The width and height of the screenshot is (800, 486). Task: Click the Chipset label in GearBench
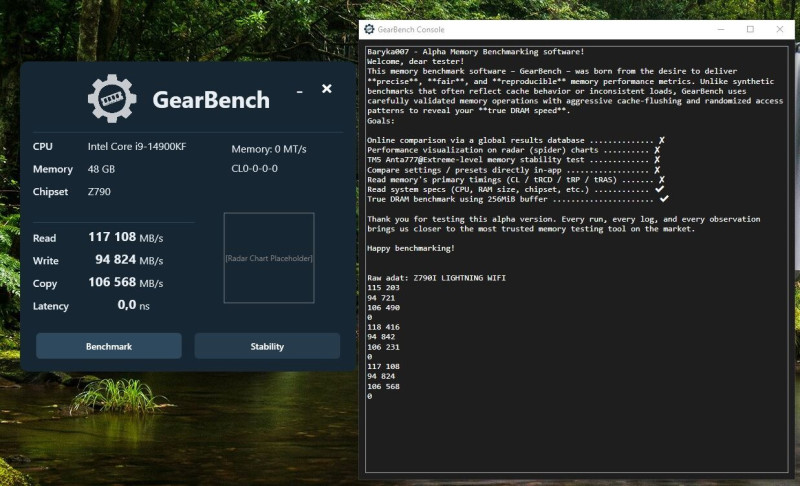point(50,192)
